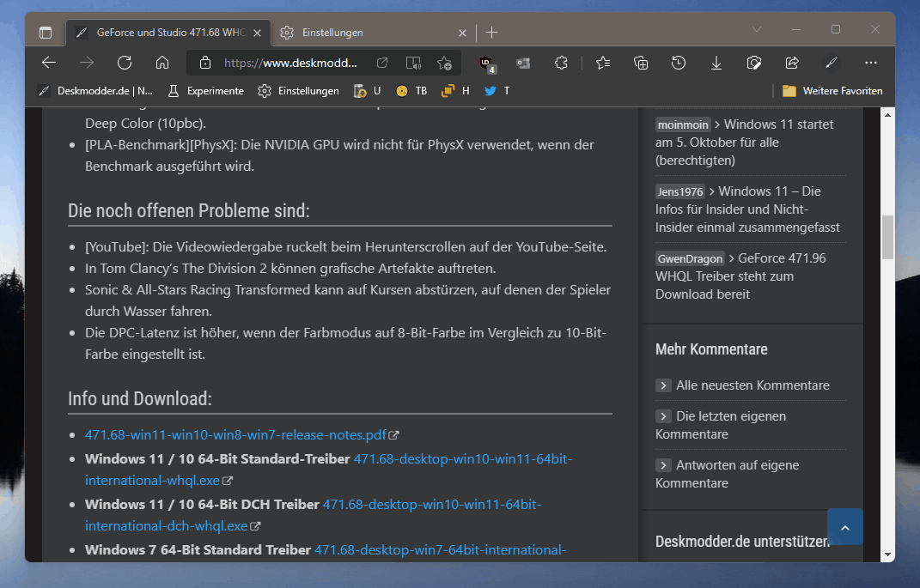Viewport: 920px width, 588px height.
Task: View site information via lock icon
Action: tap(204, 63)
